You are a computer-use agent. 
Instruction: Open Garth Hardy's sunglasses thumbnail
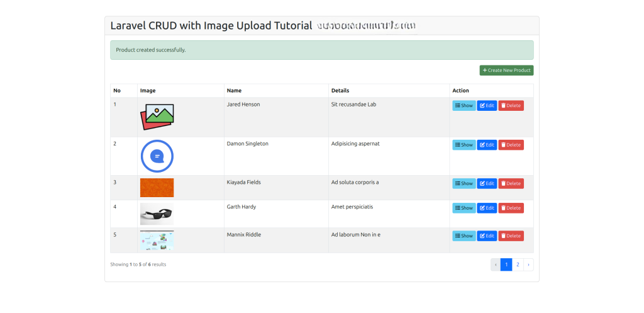(x=157, y=214)
